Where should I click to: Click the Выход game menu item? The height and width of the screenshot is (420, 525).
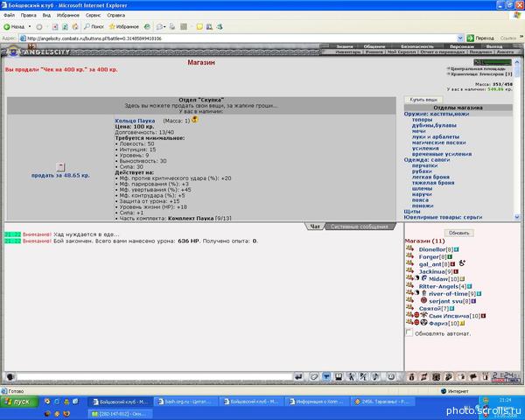tap(494, 46)
